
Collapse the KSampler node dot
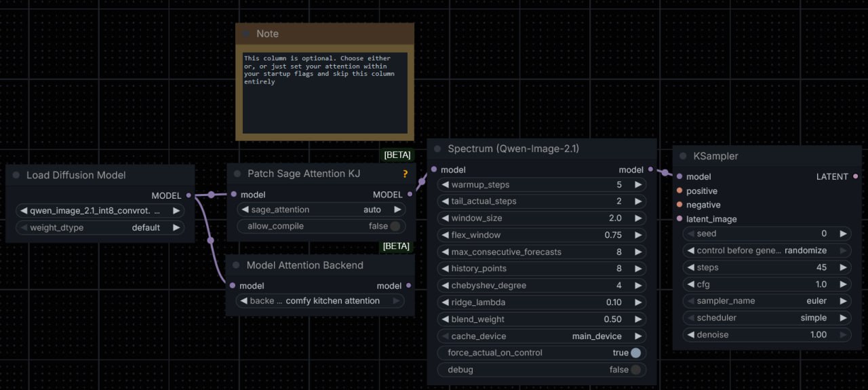click(683, 156)
